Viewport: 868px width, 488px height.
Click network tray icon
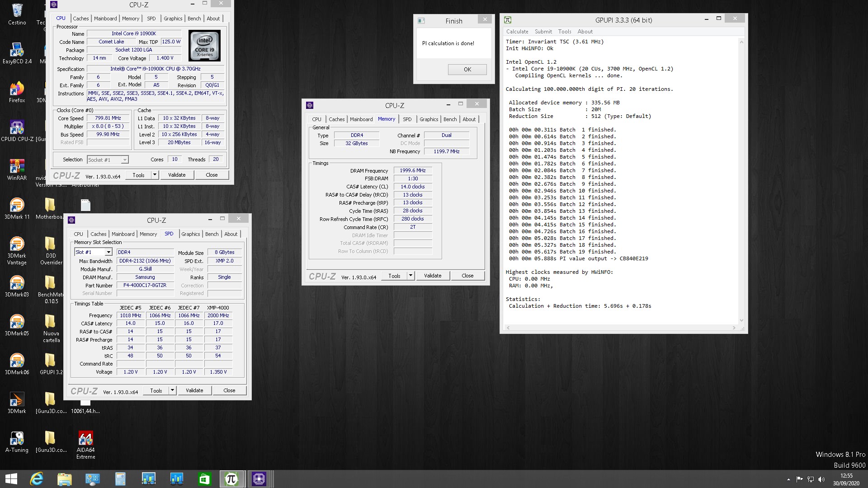click(x=811, y=479)
